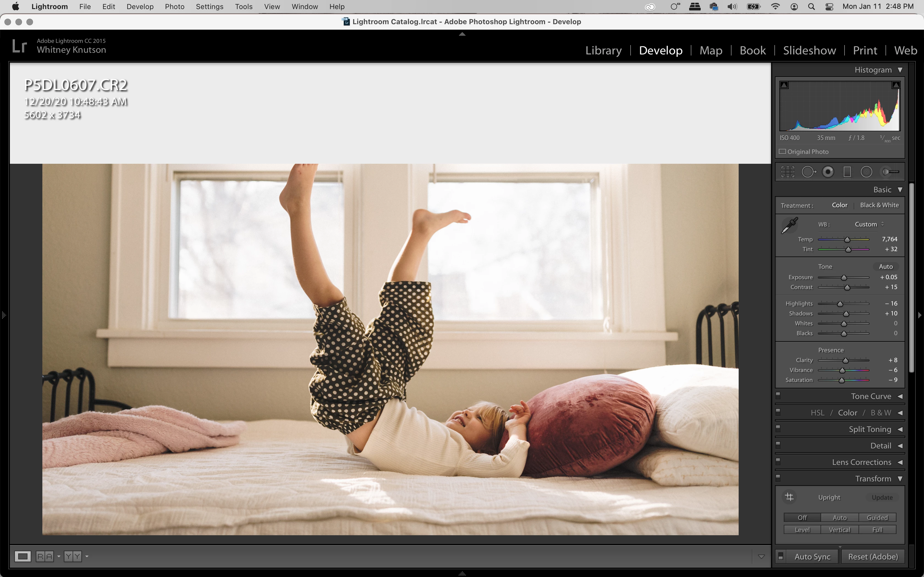Select the Crop Overlay tool

click(787, 172)
